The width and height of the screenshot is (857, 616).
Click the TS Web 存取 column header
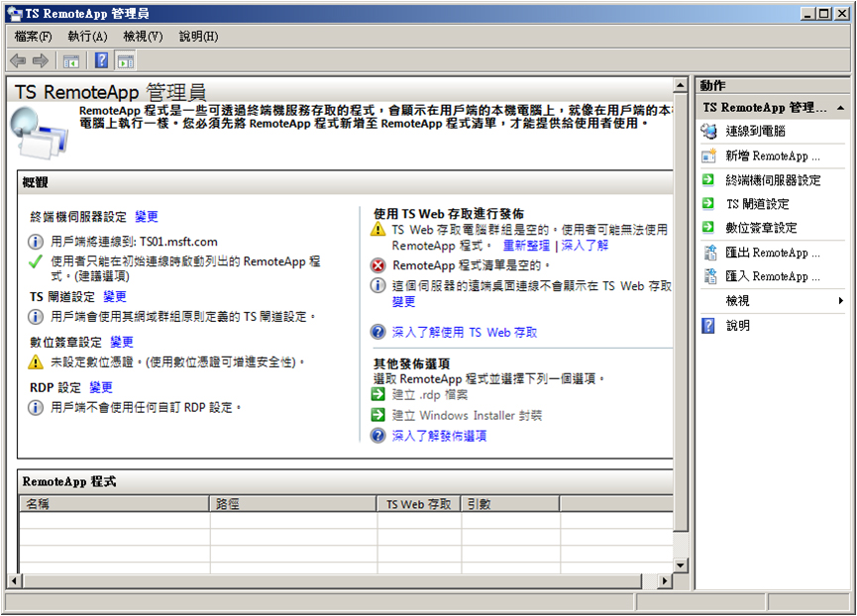tap(419, 504)
